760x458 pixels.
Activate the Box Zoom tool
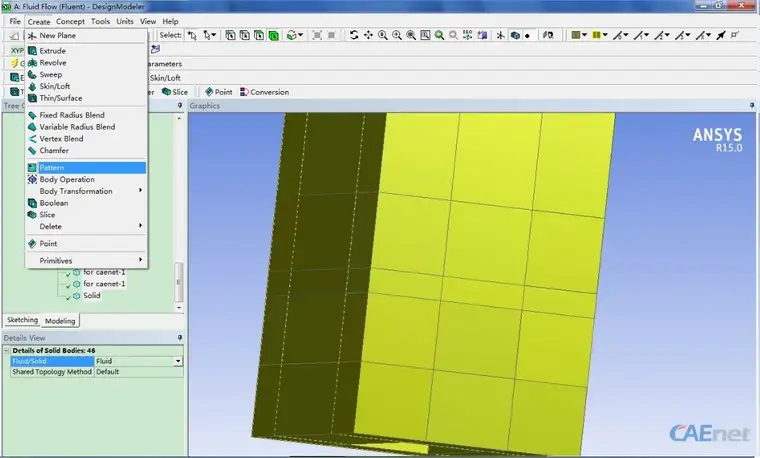click(x=396, y=35)
